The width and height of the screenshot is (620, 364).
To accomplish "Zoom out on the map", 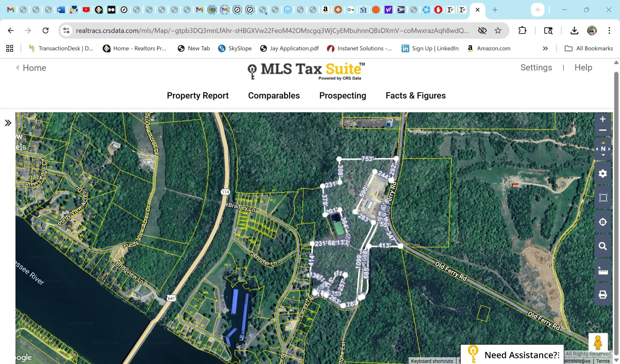I will click(x=602, y=130).
